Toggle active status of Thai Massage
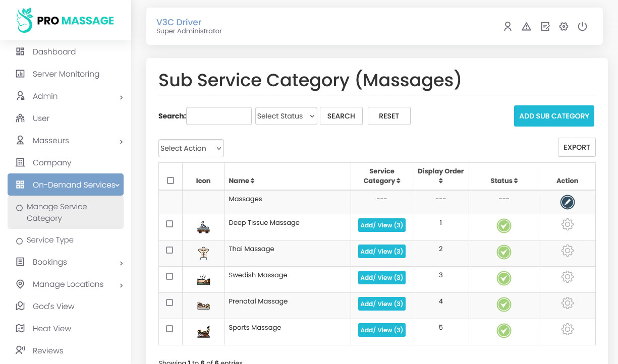 tap(503, 252)
